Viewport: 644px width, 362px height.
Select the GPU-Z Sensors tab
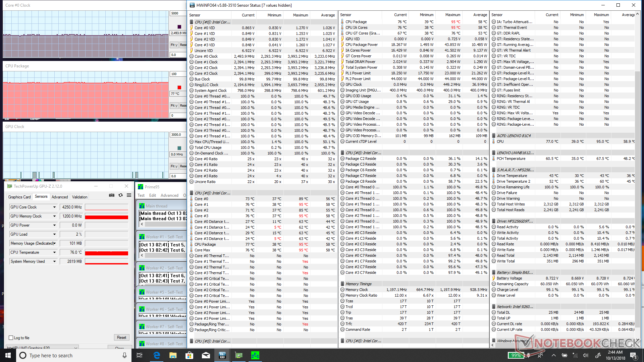(x=41, y=197)
